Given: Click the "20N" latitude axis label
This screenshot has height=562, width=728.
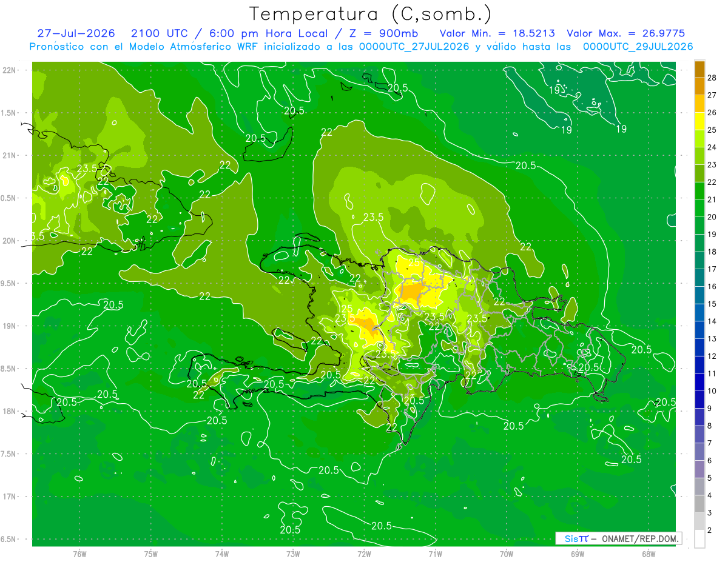Looking at the screenshot, I should point(10,241).
